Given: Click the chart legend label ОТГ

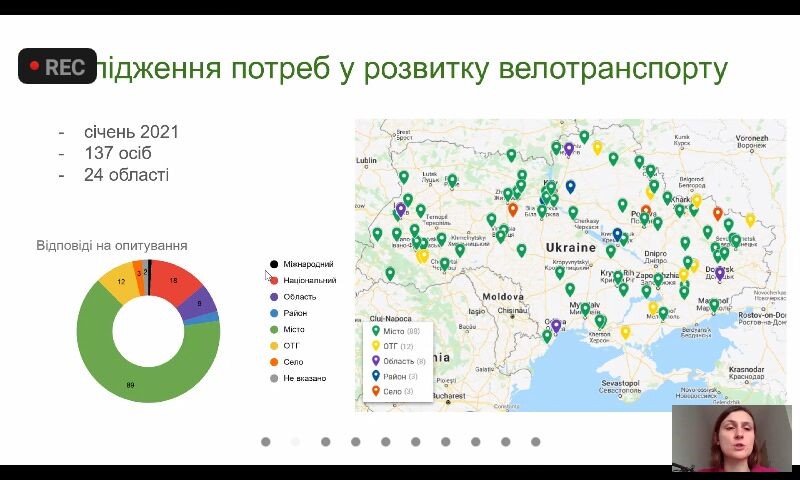Looking at the screenshot, I should tap(291, 346).
